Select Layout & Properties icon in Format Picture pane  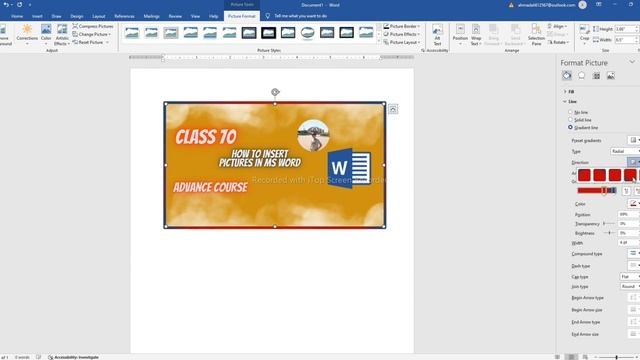596,76
